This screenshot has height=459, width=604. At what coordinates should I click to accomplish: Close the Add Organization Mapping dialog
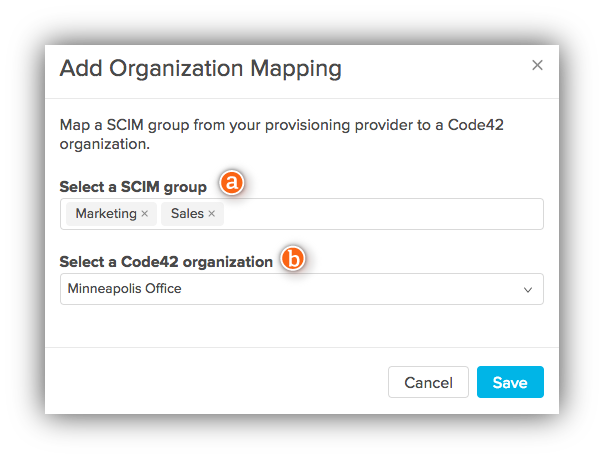[537, 65]
